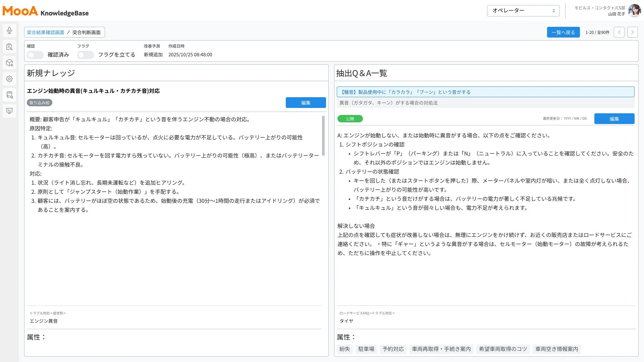Navigate to 突合結果確認画面 via breadcrumb

tap(45, 32)
